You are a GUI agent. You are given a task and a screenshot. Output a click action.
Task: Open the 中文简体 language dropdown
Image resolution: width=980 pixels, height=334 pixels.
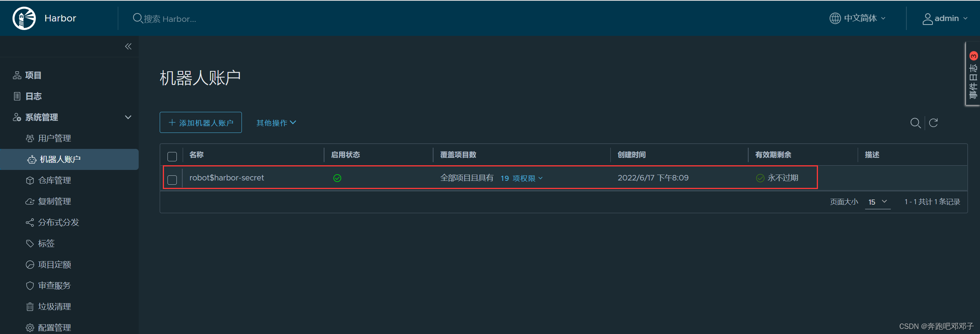tap(858, 18)
